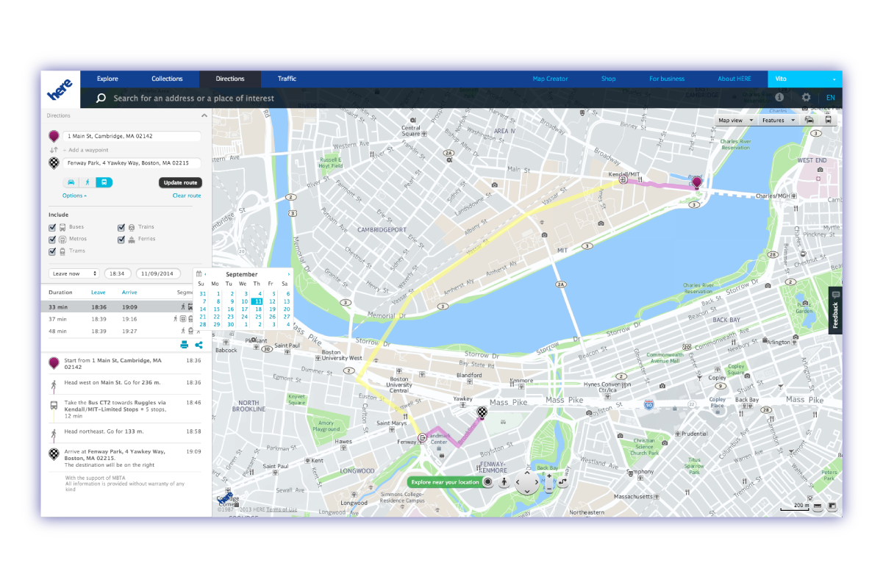Collapse route Options
This screenshot has width=883, height=588.
pos(74,196)
